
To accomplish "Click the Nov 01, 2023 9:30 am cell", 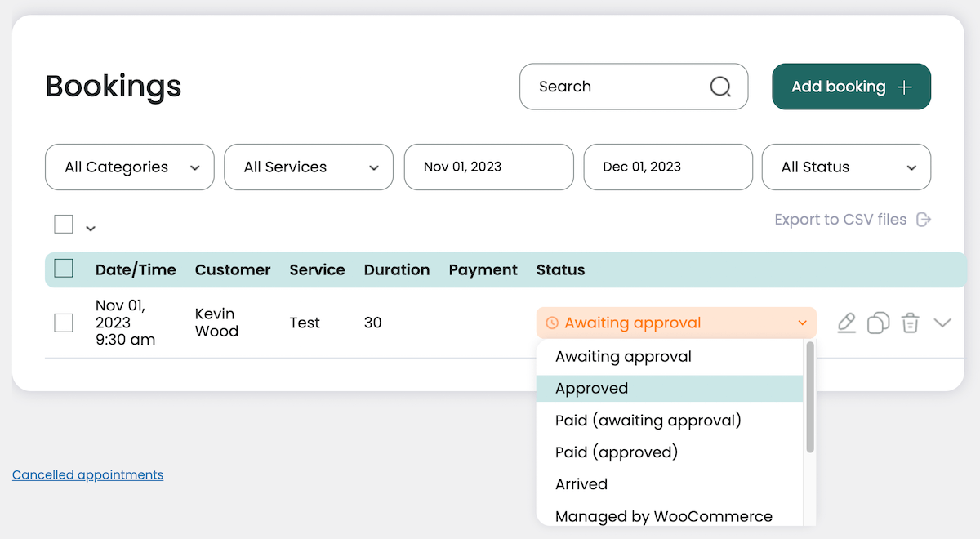I will point(125,323).
